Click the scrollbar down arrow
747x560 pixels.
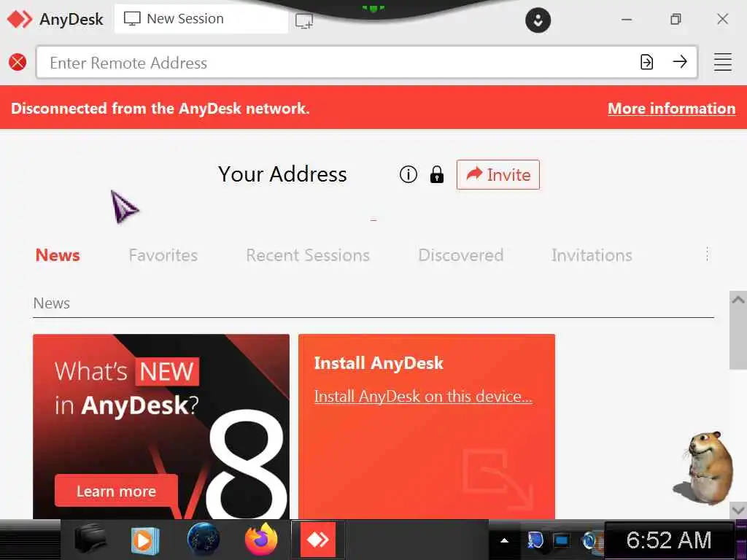point(738,510)
